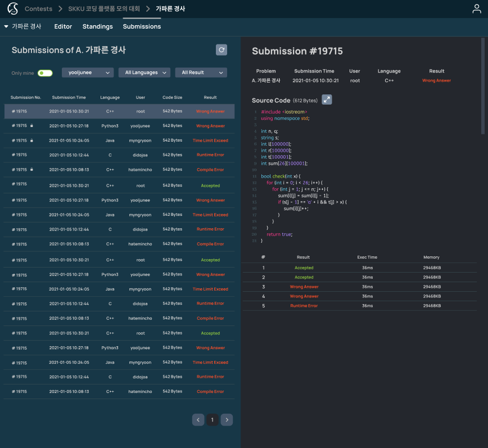Switch to the Standings tab

click(x=97, y=26)
